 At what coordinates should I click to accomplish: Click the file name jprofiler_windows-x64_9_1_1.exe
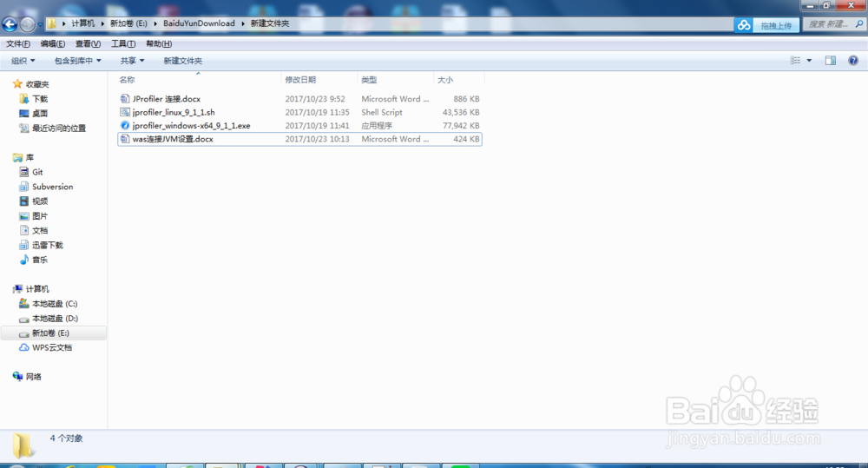click(x=192, y=126)
